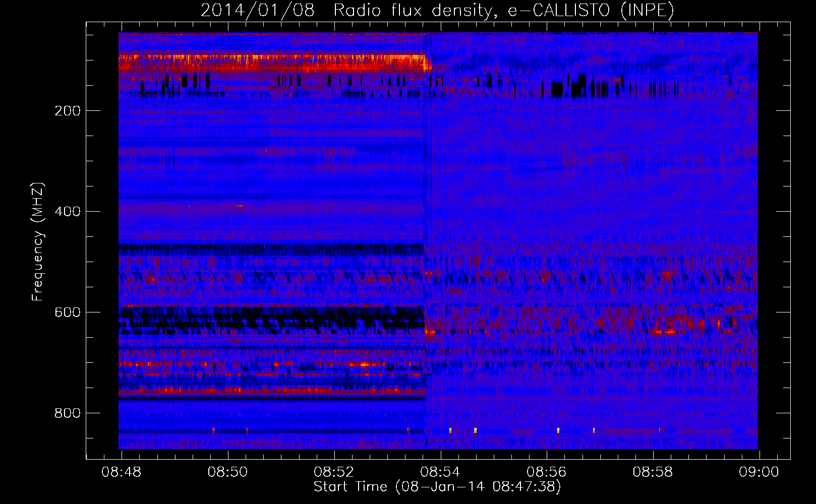Click the 600 frequency tick label

coord(68,312)
